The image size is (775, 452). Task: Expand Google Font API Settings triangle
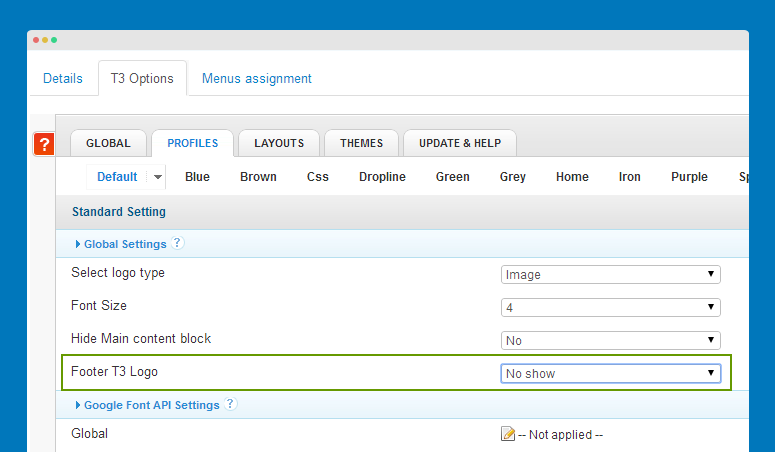(x=78, y=405)
